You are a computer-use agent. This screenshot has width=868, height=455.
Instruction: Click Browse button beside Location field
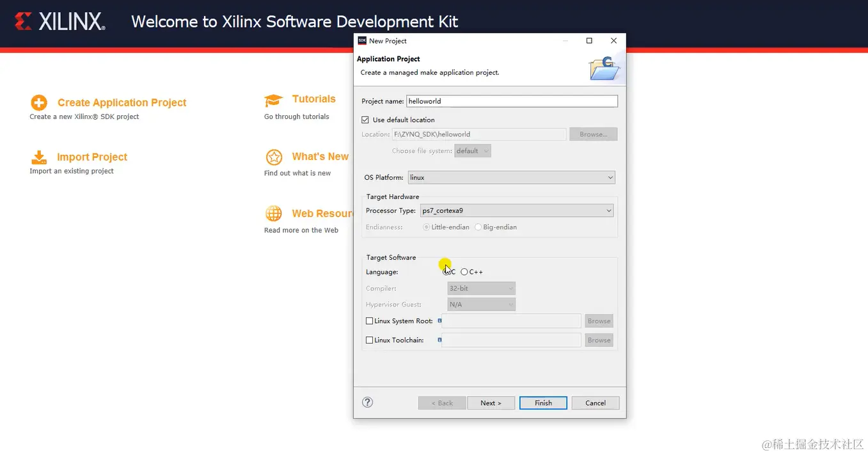click(x=594, y=134)
